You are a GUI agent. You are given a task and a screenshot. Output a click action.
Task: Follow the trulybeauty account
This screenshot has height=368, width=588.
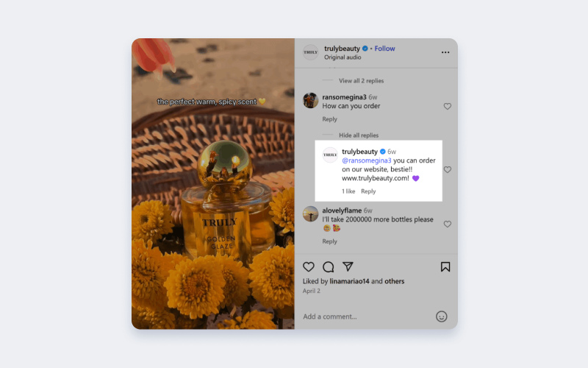pos(384,49)
